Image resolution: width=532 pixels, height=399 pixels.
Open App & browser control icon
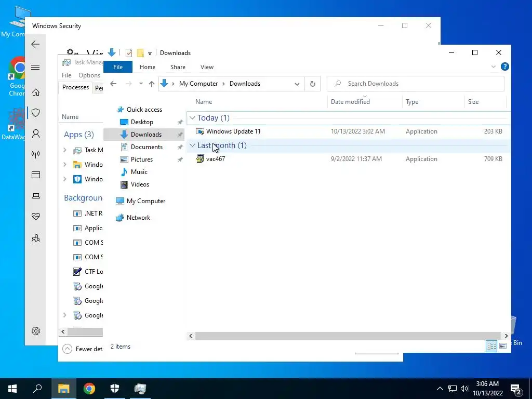point(36,175)
